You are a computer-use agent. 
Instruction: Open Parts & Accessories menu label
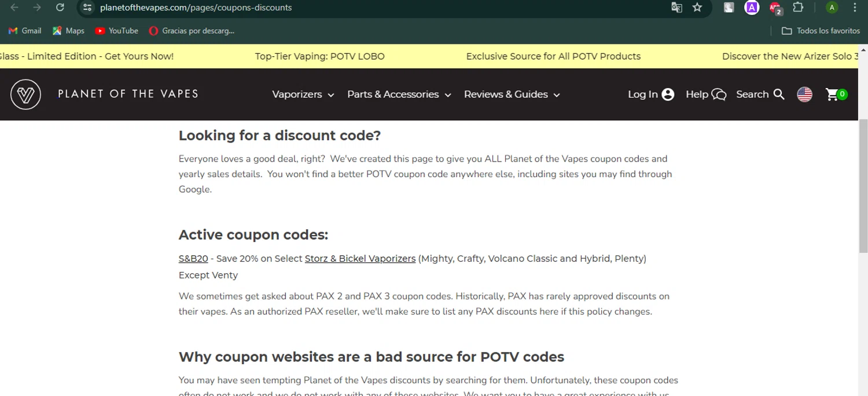(393, 94)
